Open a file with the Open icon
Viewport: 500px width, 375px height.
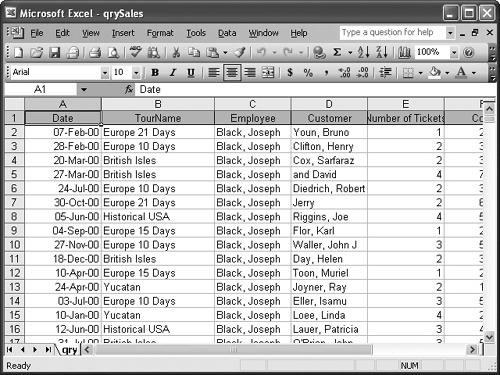(x=37, y=52)
